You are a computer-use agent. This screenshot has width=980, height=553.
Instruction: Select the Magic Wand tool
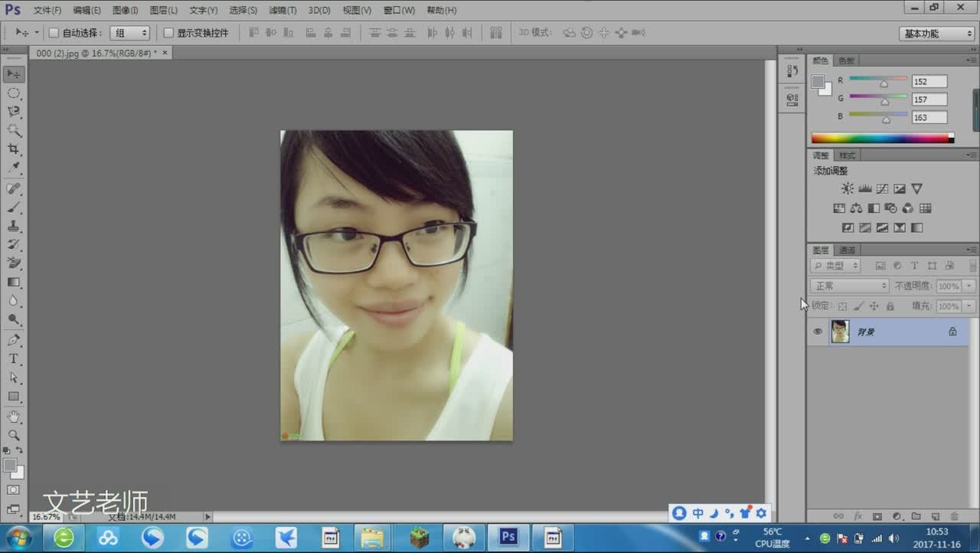coord(14,130)
